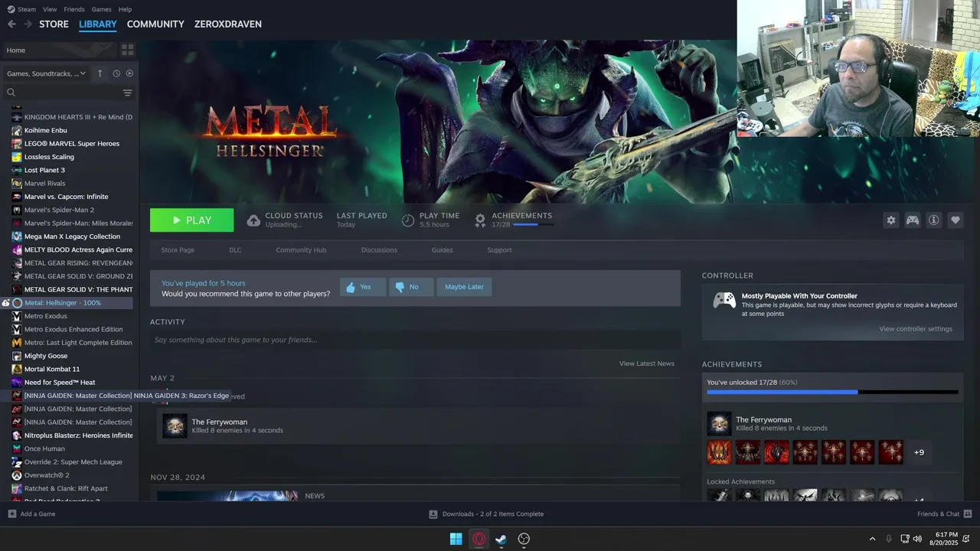The height and width of the screenshot is (551, 980).
Task: Open the Store Page link
Action: point(178,250)
